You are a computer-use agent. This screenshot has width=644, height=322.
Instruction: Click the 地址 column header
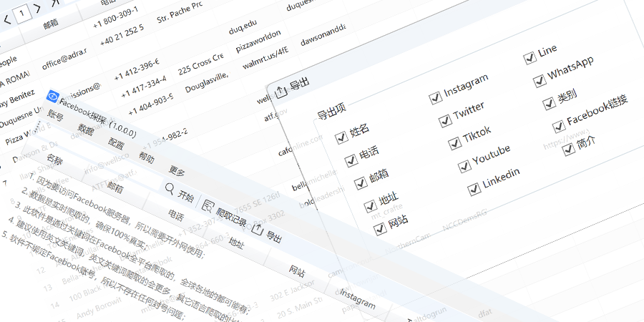coord(237,243)
